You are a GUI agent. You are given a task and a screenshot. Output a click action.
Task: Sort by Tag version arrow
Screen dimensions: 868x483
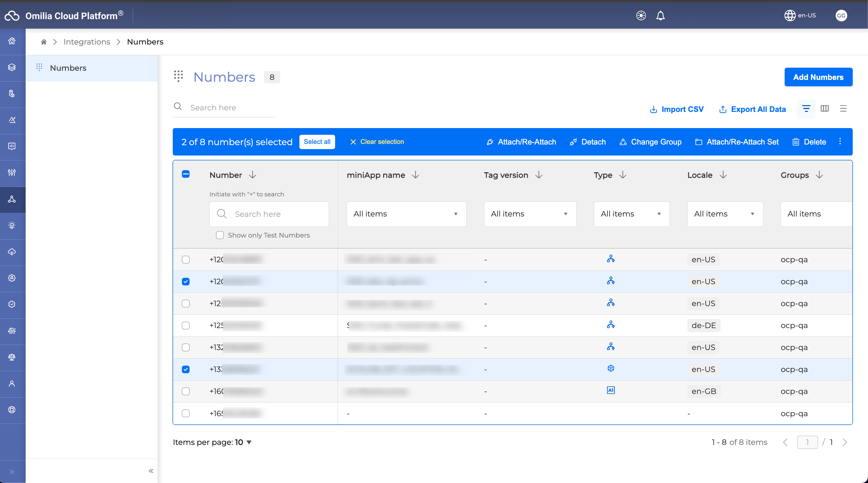pyautogui.click(x=539, y=175)
